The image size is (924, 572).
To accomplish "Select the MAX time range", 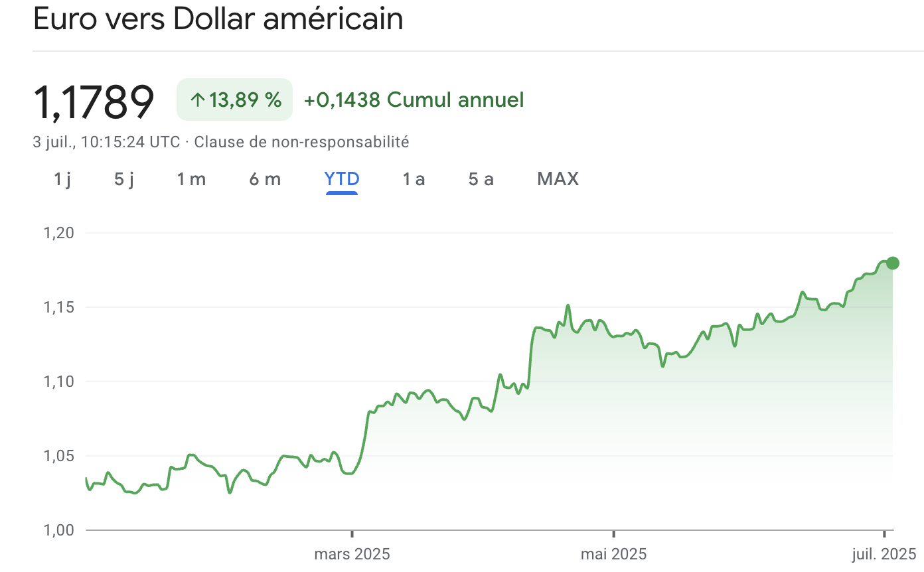I will [558, 179].
